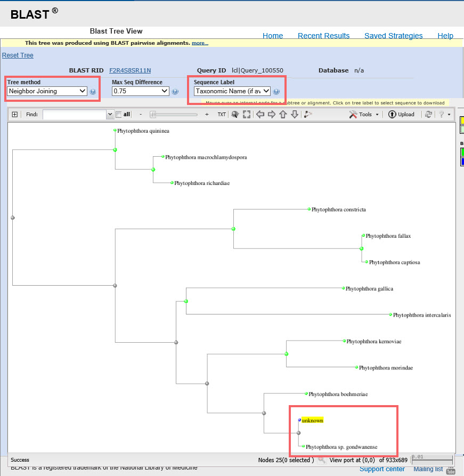The image size is (464, 476).
Task: Toggle the 'all' checkbox next to Find
Action: [119, 115]
